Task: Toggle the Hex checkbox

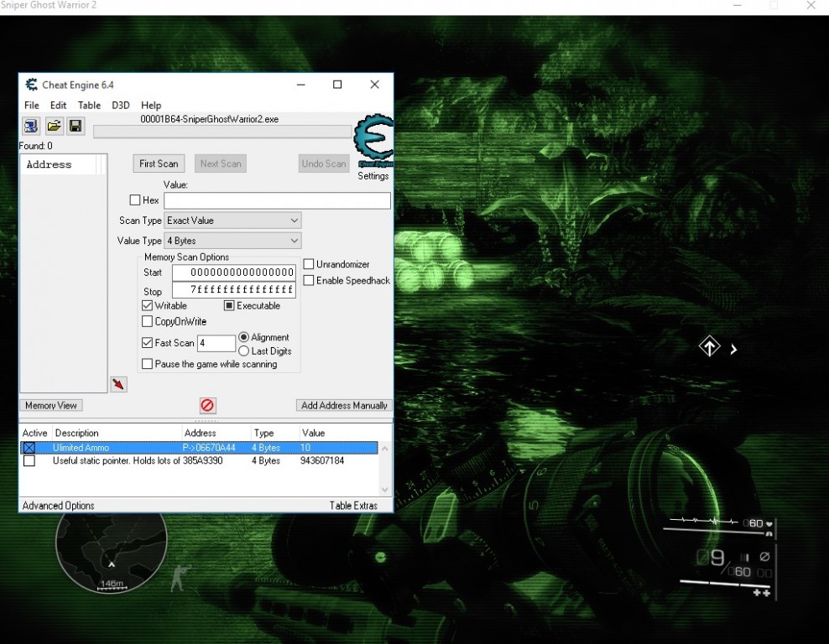Action: point(135,200)
